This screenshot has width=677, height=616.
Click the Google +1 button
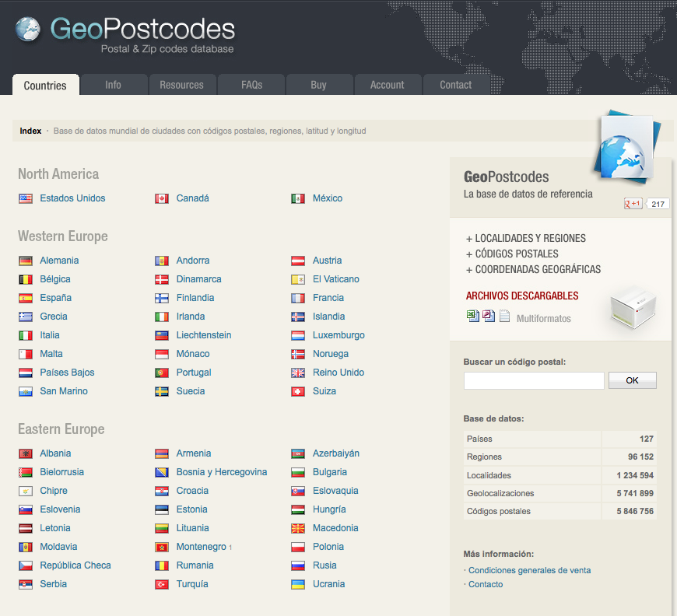tap(633, 203)
